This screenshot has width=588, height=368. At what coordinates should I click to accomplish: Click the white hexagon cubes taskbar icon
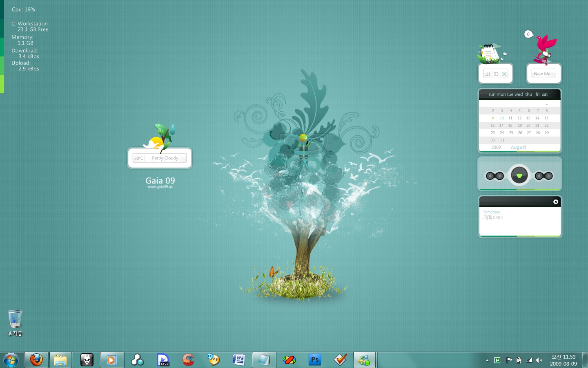[x=137, y=360]
